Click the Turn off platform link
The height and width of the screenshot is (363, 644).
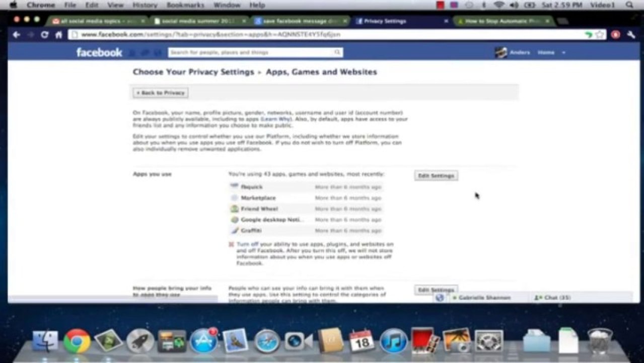[247, 244]
